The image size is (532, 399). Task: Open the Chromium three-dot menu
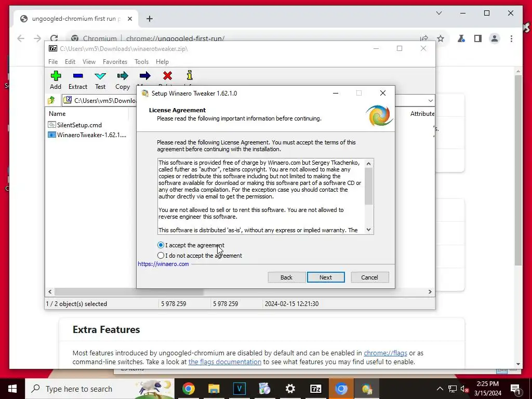click(511, 38)
